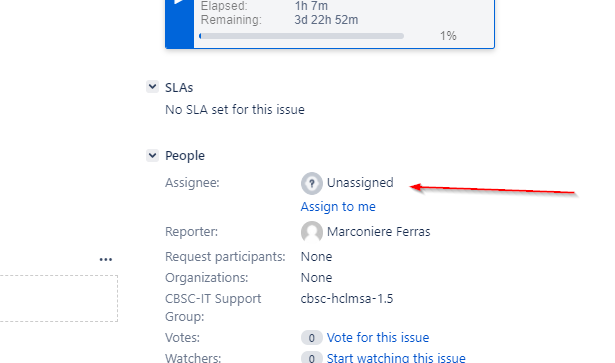Click the People section heading
This screenshot has width=615, height=363.
coord(185,156)
